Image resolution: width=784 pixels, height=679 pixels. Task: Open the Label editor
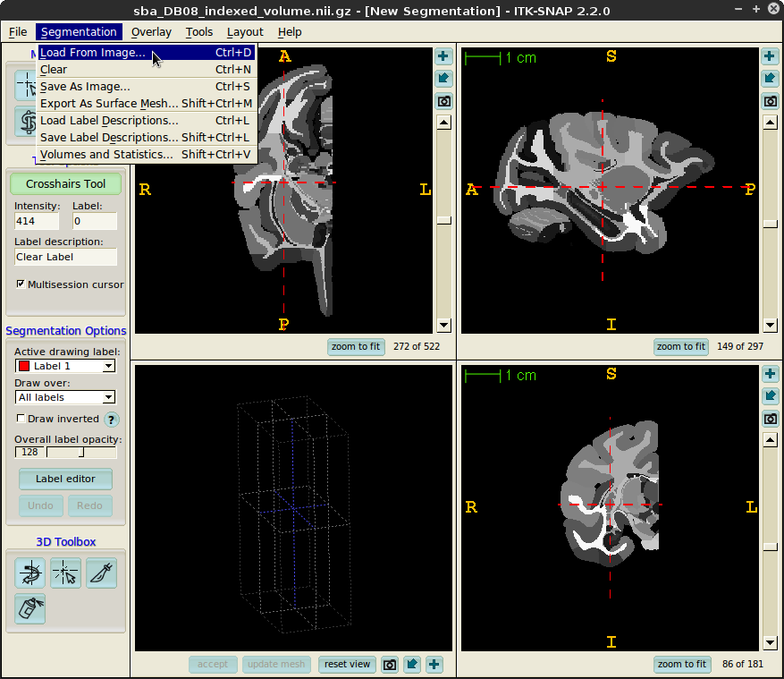[x=65, y=479]
